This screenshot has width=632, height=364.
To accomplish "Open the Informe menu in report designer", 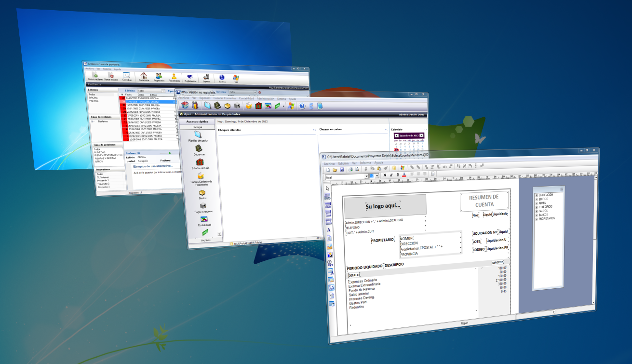I will 365,163.
